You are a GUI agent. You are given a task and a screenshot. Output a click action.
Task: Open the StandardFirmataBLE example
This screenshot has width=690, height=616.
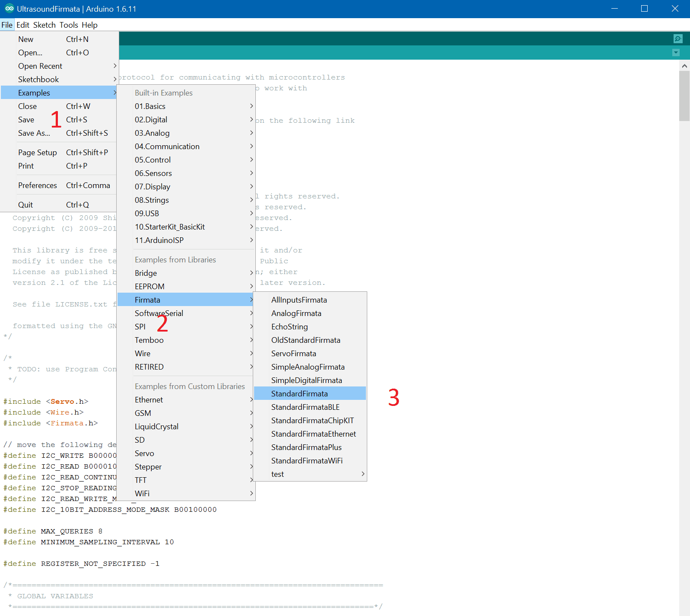310,407
